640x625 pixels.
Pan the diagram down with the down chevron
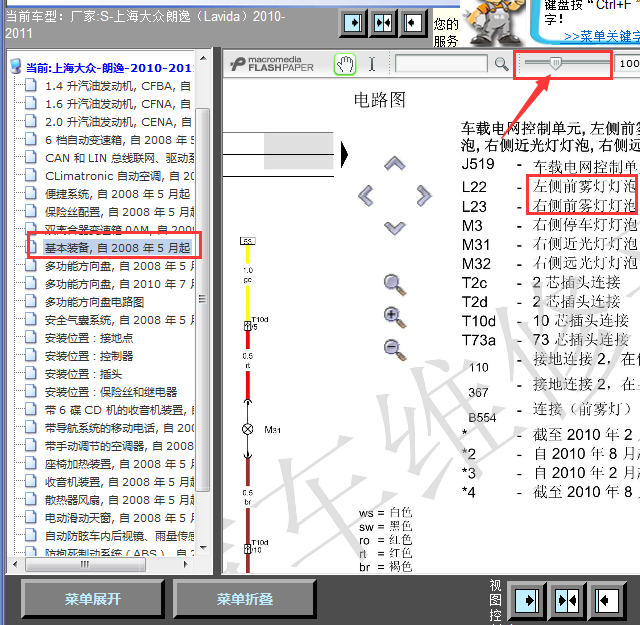(395, 228)
